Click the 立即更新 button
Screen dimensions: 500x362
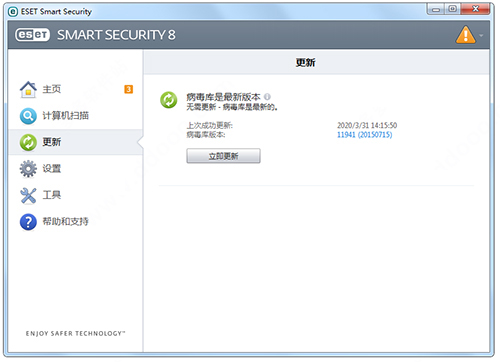tap(223, 156)
